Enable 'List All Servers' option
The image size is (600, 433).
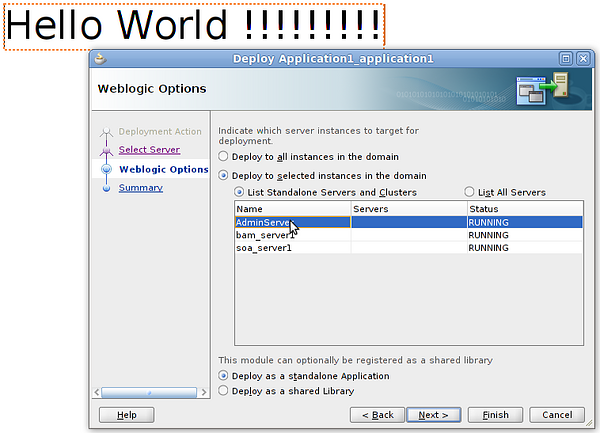coord(470,192)
